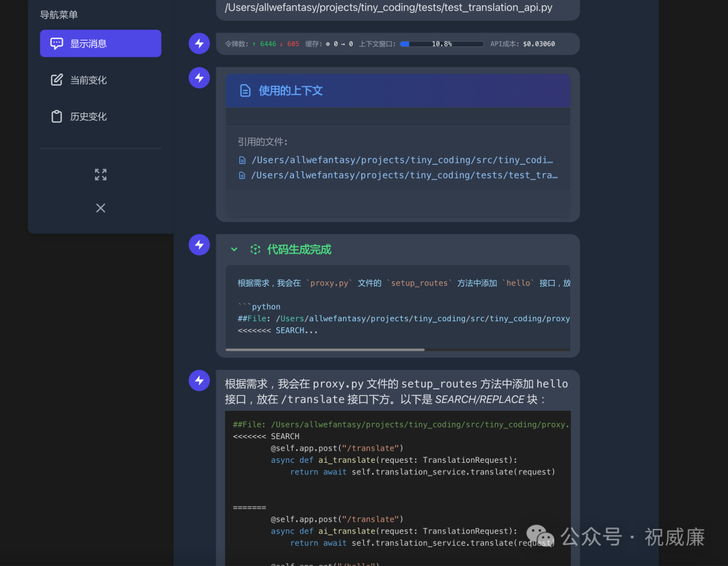
Task: Click the horizontal scrollbar under the code preview
Action: click(x=325, y=349)
